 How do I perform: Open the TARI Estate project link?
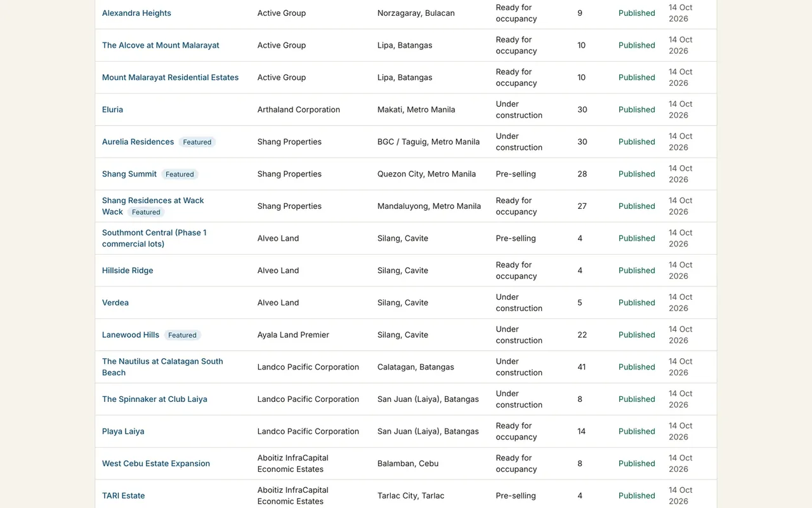click(x=123, y=496)
